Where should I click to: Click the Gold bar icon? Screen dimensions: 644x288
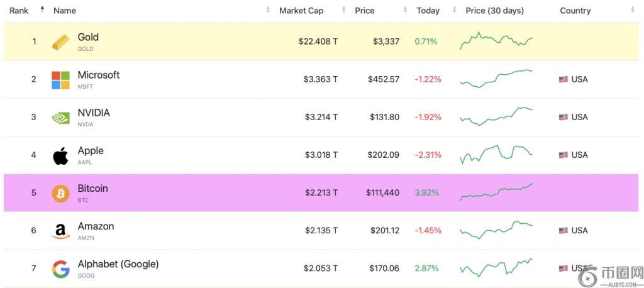coord(60,42)
